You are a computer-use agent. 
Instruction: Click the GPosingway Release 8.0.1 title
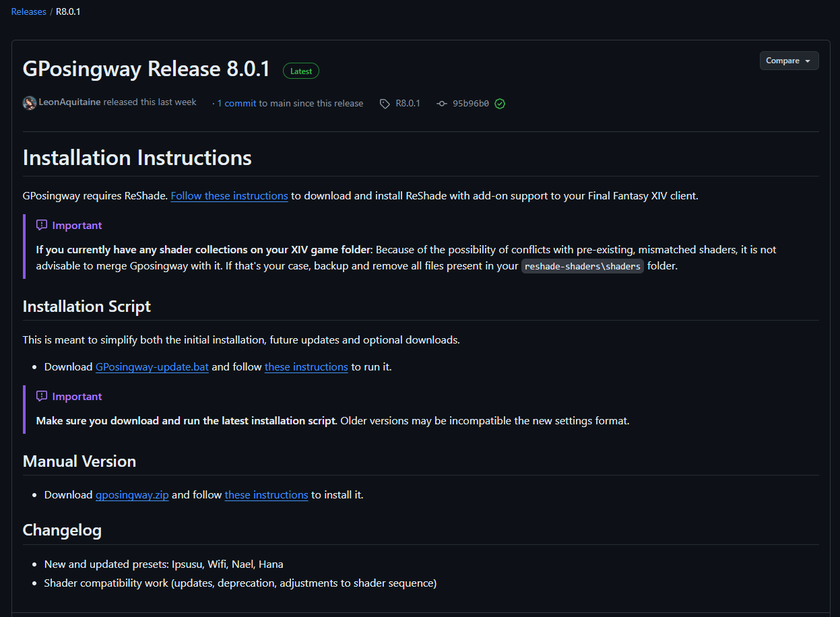tap(146, 69)
